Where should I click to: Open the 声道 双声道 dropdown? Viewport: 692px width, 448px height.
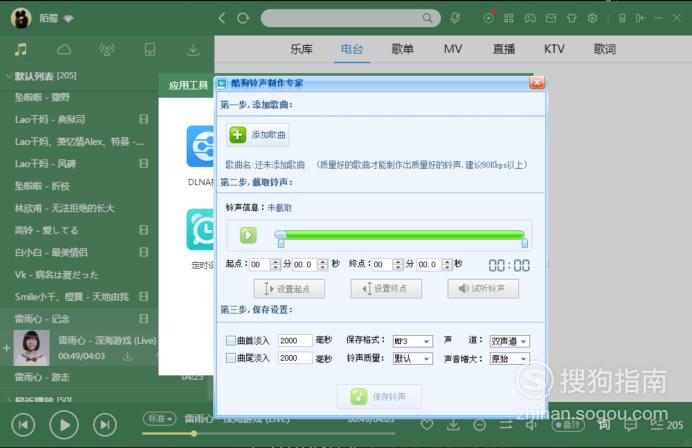(x=509, y=341)
